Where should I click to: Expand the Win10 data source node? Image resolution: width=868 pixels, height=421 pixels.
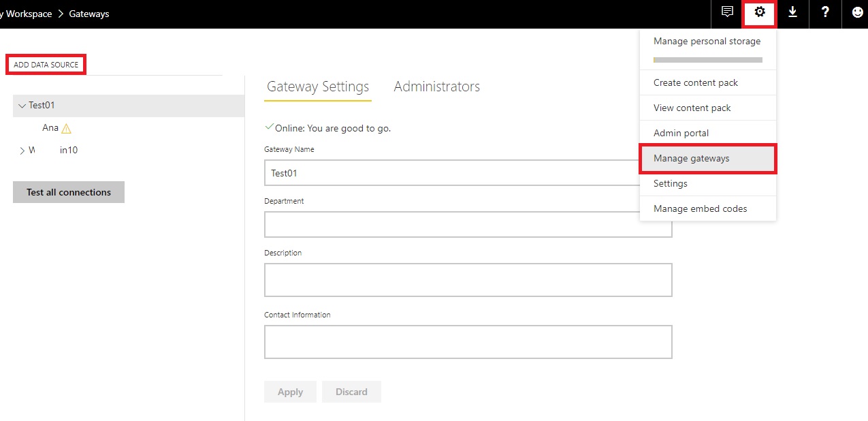tap(21, 150)
